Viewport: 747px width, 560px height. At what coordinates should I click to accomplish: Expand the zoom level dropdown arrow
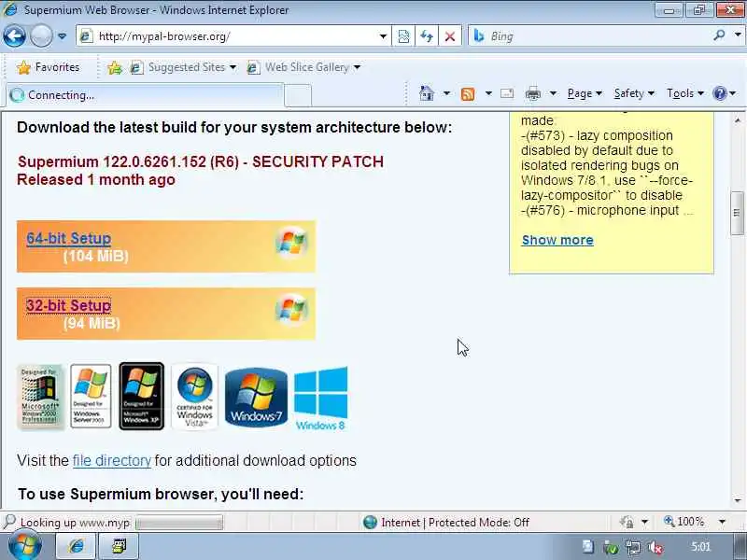coord(722,522)
